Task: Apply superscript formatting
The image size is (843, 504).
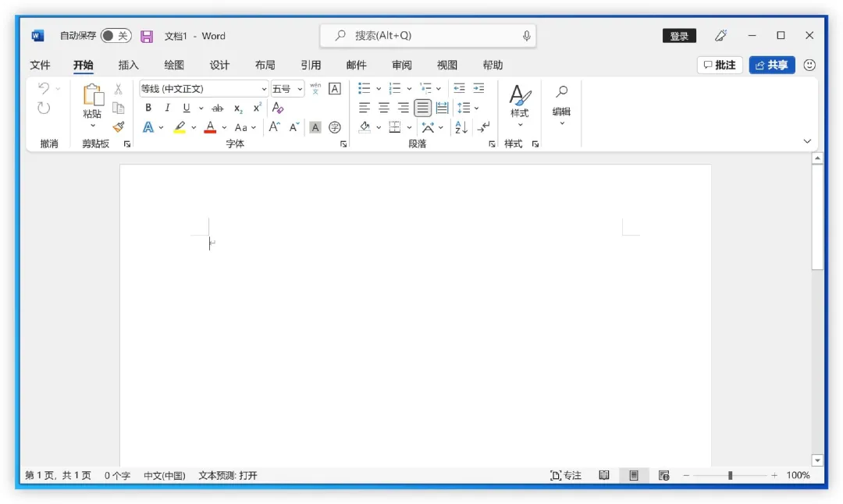Action: click(x=258, y=108)
